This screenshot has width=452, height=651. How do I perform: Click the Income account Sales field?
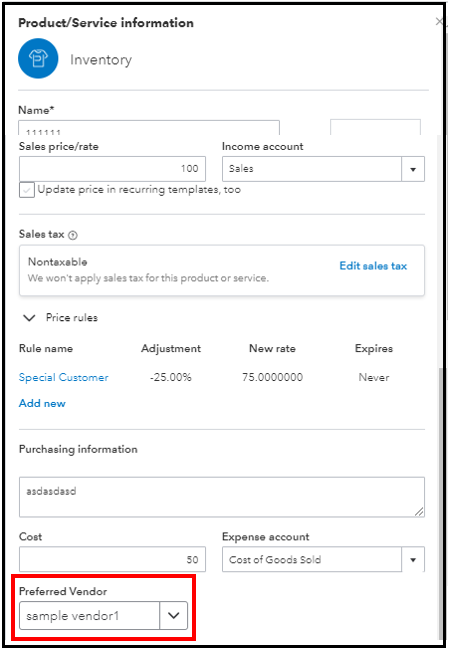tap(312, 169)
